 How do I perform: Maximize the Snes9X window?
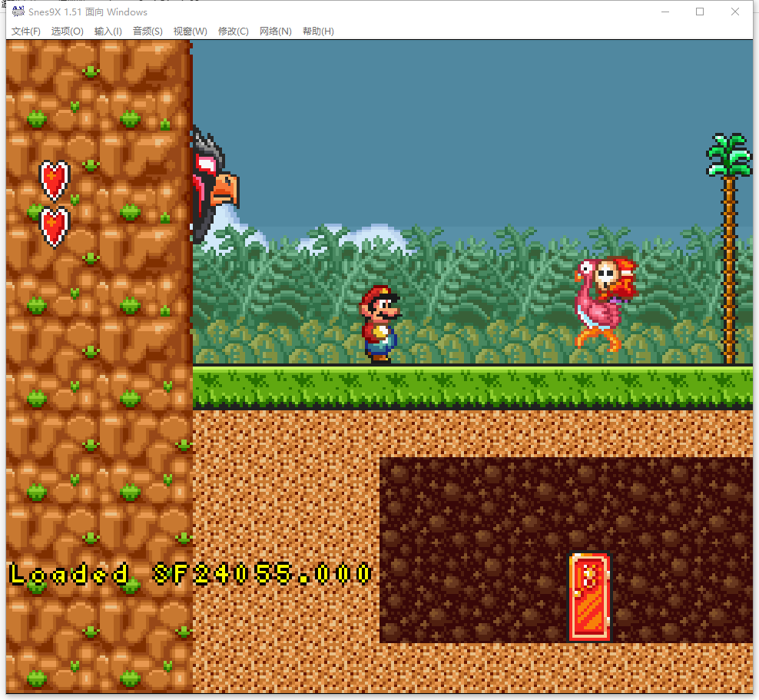700,12
